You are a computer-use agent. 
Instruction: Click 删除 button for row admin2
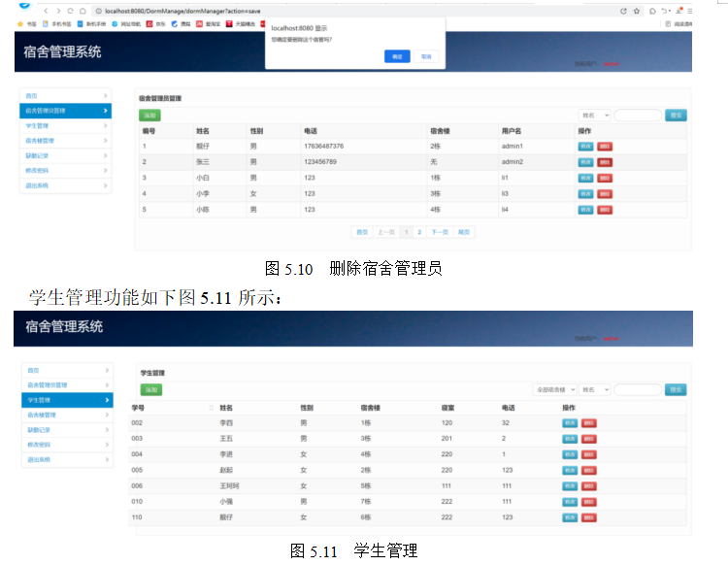coord(605,162)
